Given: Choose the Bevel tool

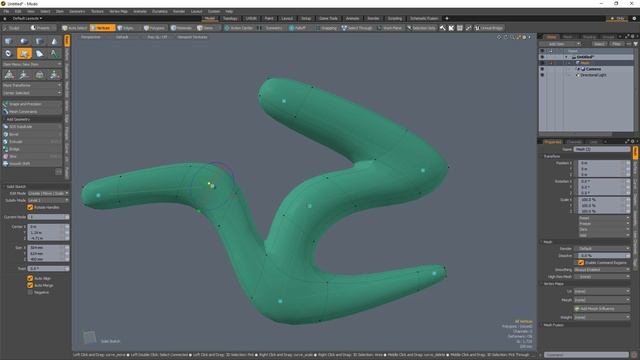Looking at the screenshot, I should pyautogui.click(x=32, y=134).
